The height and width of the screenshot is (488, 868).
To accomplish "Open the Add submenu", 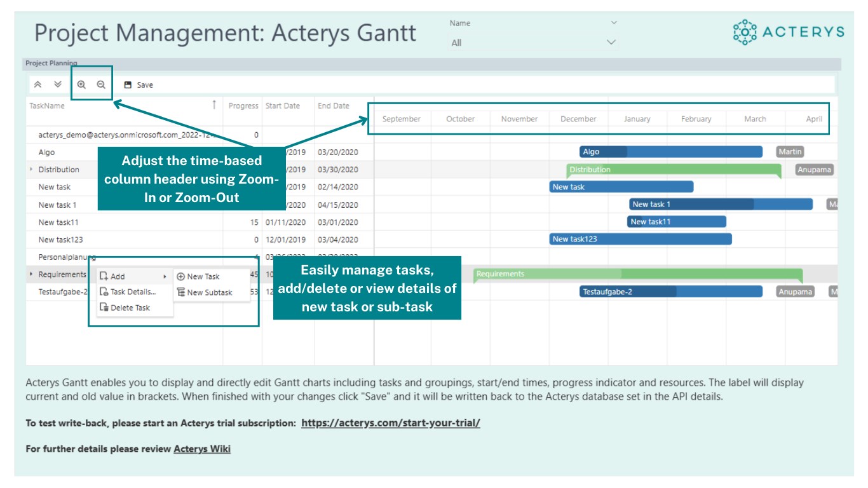I will pyautogui.click(x=134, y=276).
